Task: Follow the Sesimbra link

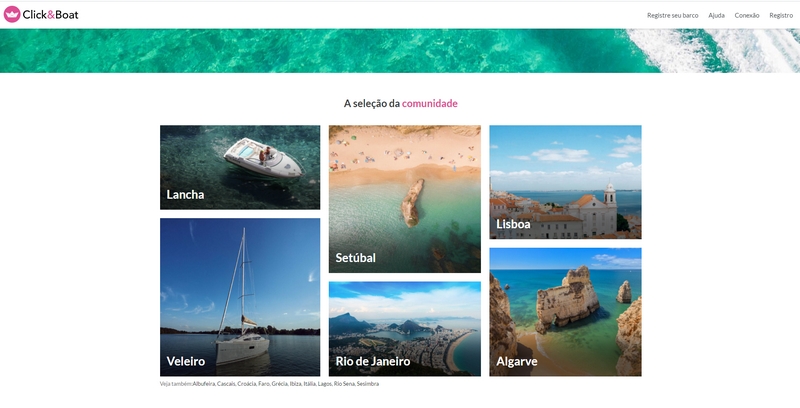Action: pos(368,384)
